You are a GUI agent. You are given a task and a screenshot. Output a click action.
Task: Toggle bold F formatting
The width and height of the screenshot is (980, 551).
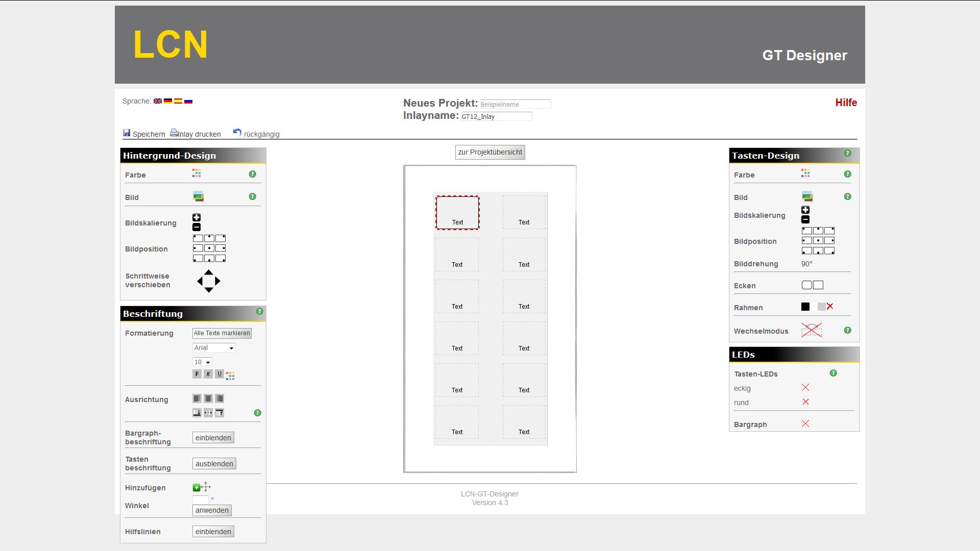(x=197, y=374)
